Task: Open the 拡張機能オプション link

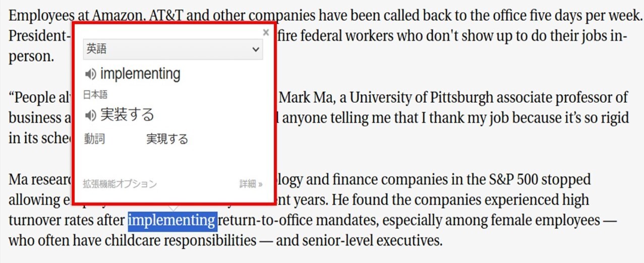Action: [x=120, y=184]
